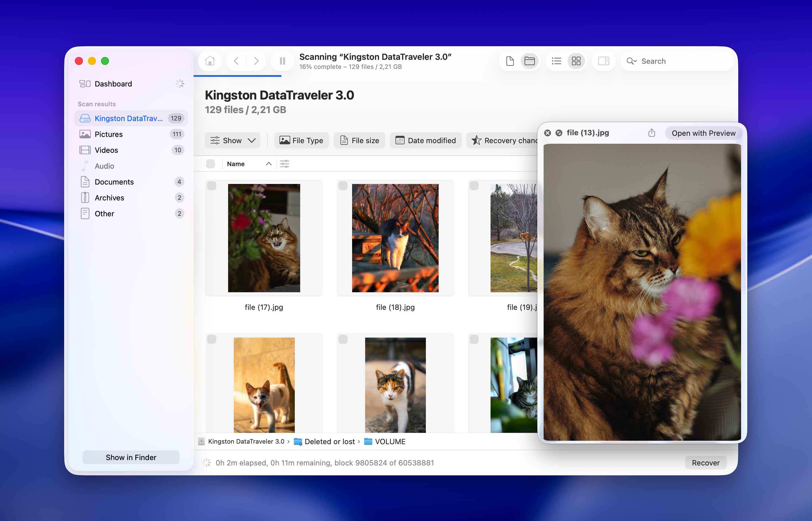Screen dimensions: 812x521
Task: Click the share icon in preview
Action: (651, 133)
